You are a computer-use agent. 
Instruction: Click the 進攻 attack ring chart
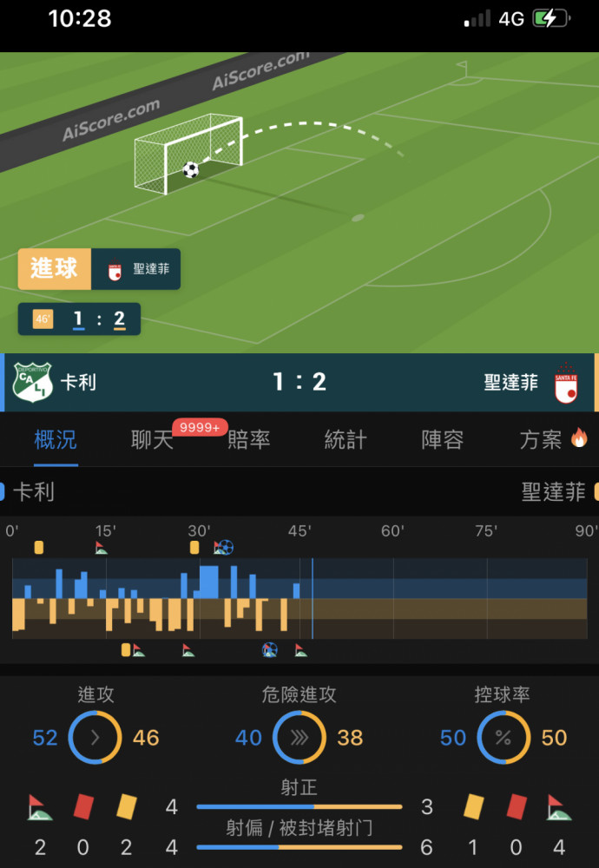95,737
